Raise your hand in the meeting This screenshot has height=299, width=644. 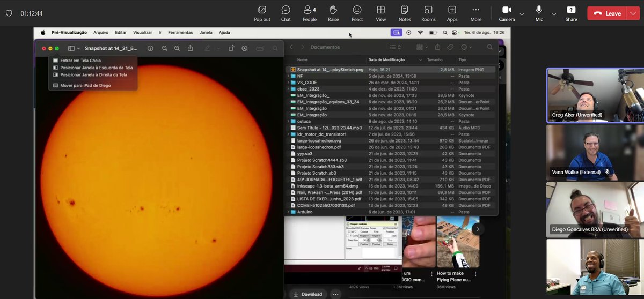(333, 13)
